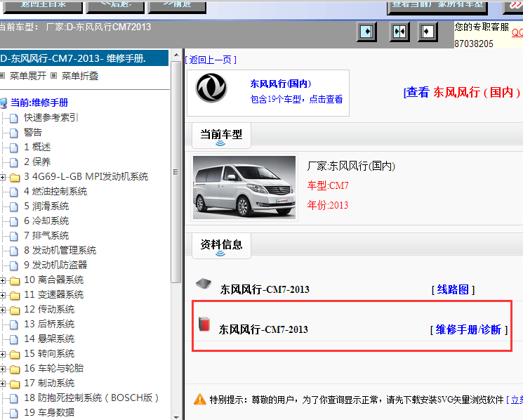This screenshot has height=420, width=523.
Task: Click 东风风行-CM7-2013 in 线路图 row
Action: click(x=265, y=289)
